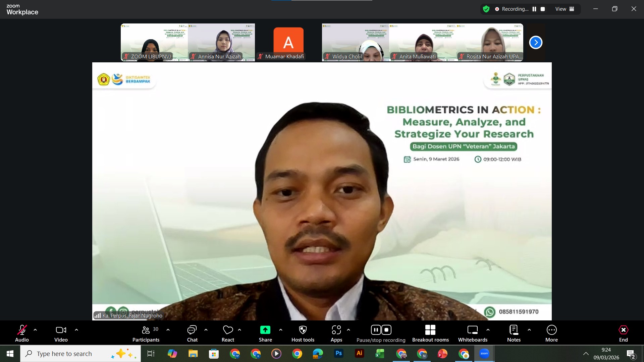Open the Participants panel icon
This screenshot has height=362, width=644.
pyautogui.click(x=146, y=330)
